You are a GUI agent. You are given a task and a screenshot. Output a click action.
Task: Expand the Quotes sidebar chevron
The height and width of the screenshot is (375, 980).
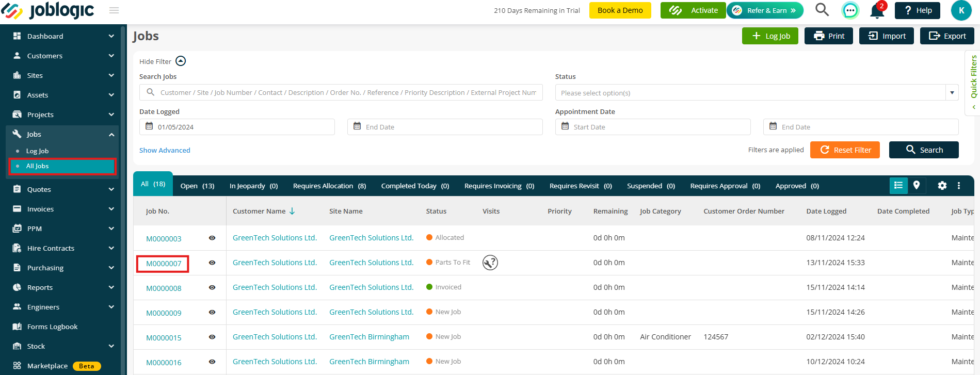(111, 189)
